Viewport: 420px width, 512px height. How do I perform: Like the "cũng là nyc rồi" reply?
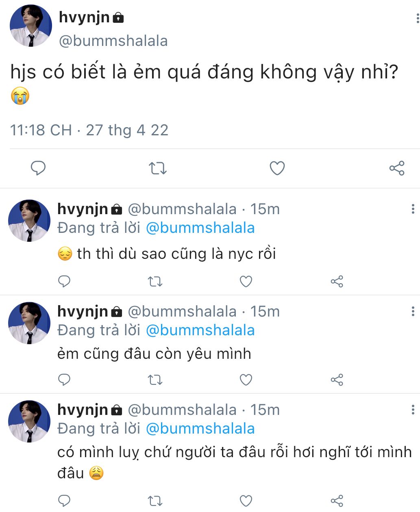tap(246, 281)
